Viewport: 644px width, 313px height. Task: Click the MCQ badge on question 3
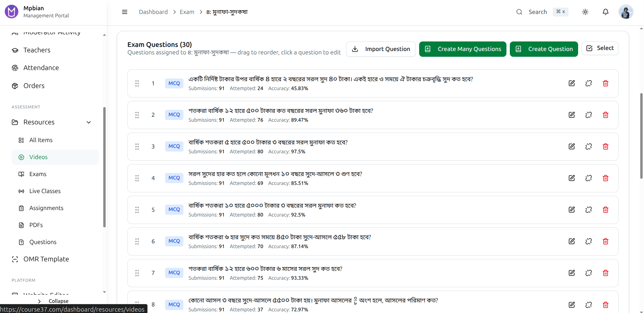pos(174,146)
